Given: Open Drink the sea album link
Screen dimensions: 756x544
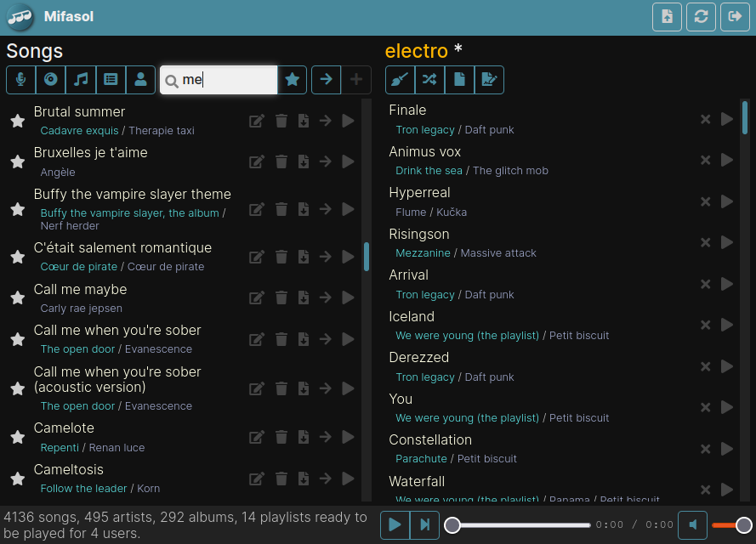Looking at the screenshot, I should (x=429, y=171).
